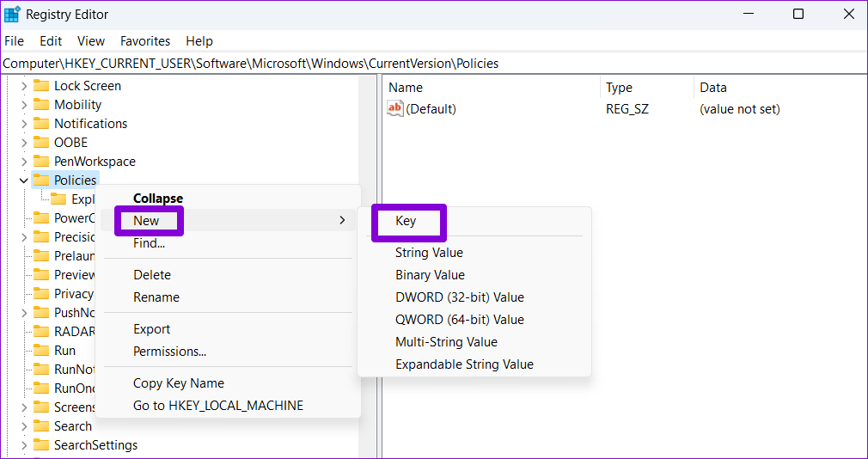Maximize the Registry Editor window
Image resolution: width=868 pixels, height=459 pixels.
coord(798,14)
